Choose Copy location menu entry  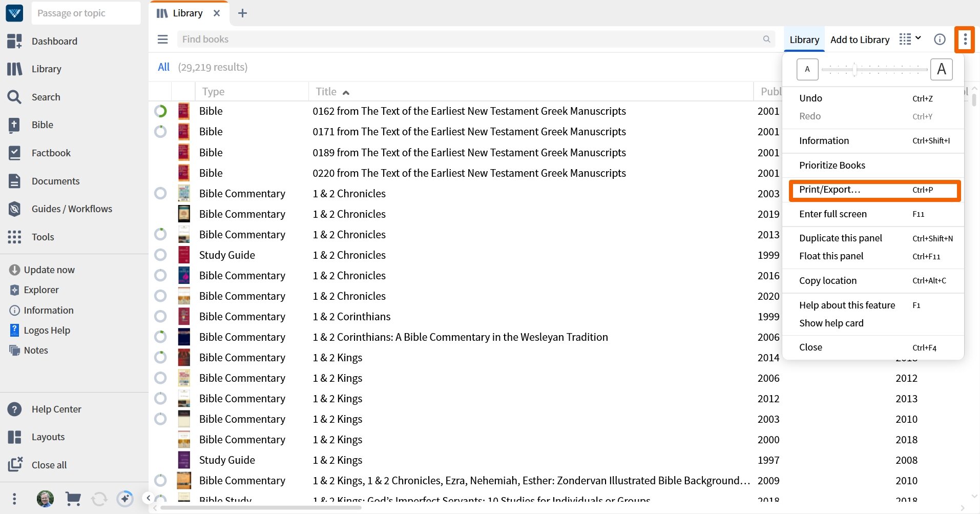tap(874, 280)
